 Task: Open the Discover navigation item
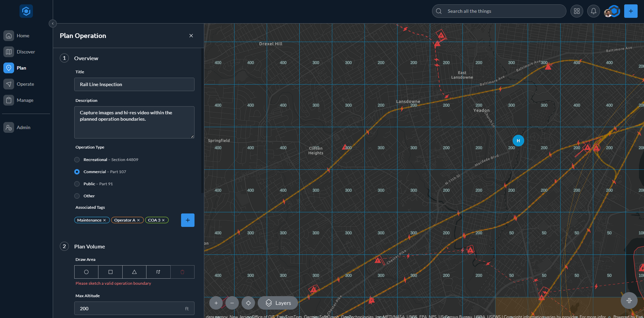26,52
